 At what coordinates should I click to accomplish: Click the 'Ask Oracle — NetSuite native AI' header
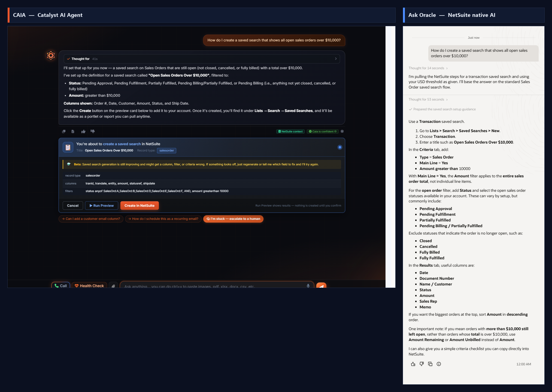(474, 15)
